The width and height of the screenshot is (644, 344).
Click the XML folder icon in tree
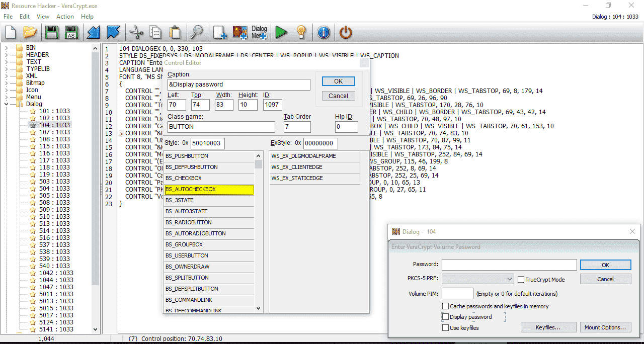pyautogui.click(x=20, y=76)
